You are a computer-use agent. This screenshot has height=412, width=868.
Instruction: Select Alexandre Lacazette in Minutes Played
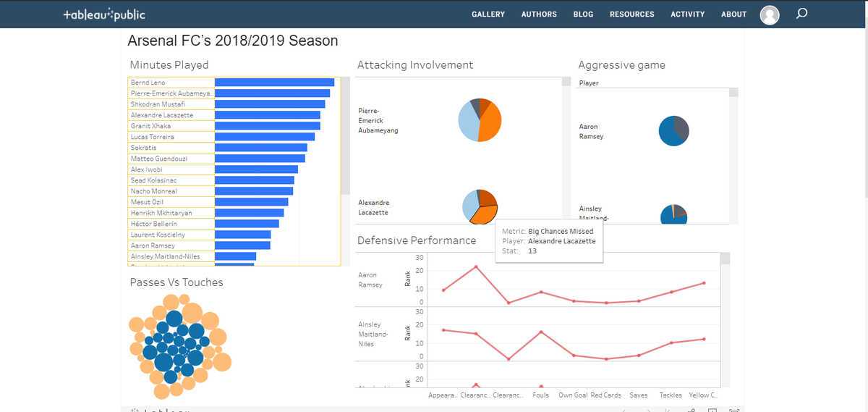click(x=171, y=115)
